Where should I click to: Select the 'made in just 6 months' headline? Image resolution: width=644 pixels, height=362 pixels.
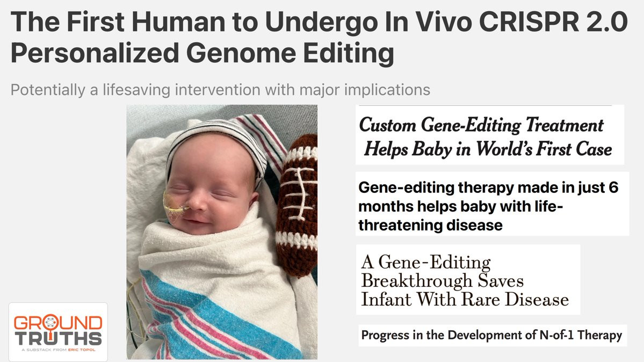click(492, 204)
